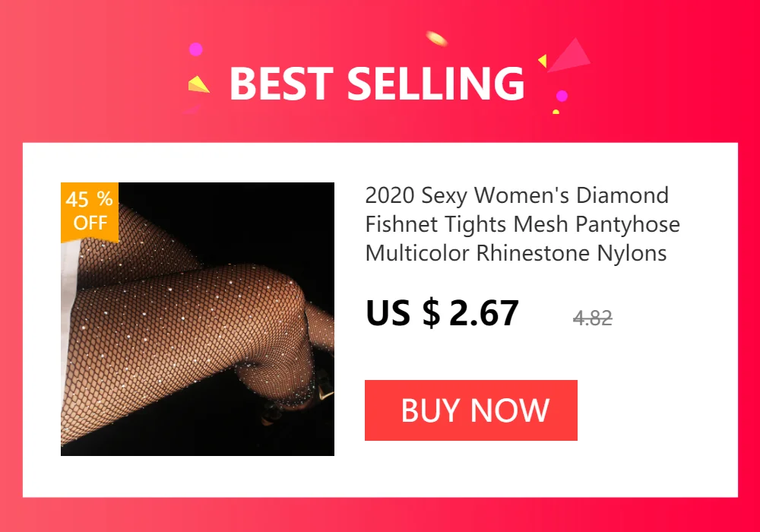Screen dimensions: 760x532
Task: Click the pink confetti circle left of heading
Action: [x=196, y=49]
